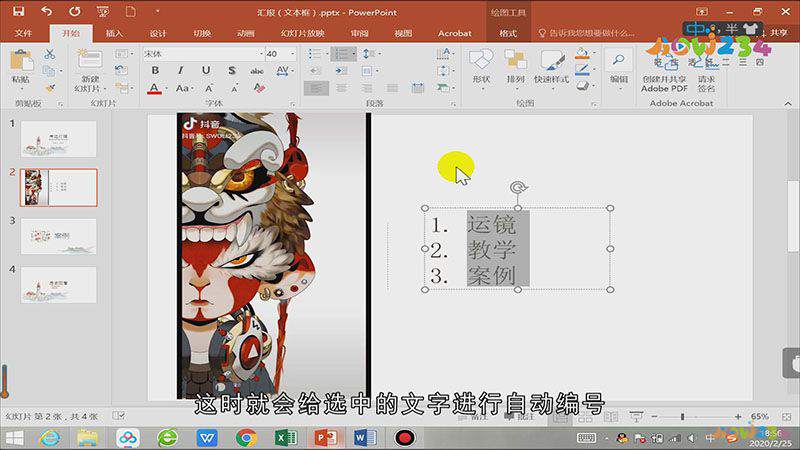Toggle the numbered list button
800x450 pixels.
point(343,54)
